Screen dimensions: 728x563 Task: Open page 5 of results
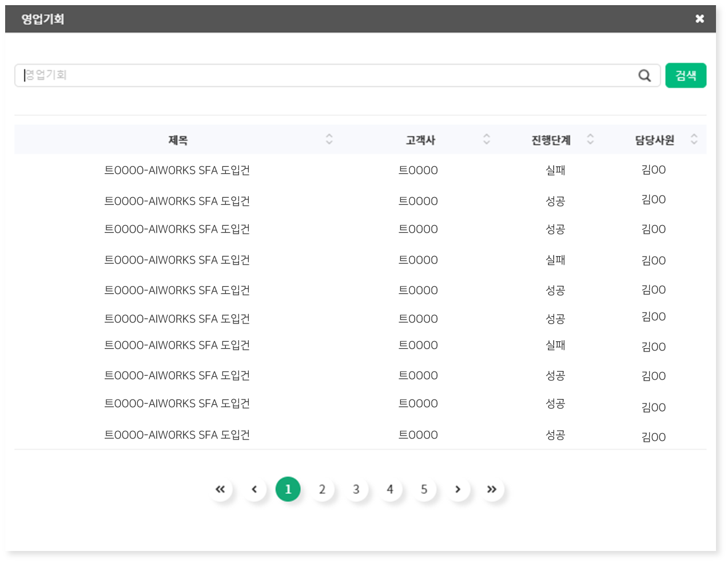click(424, 489)
